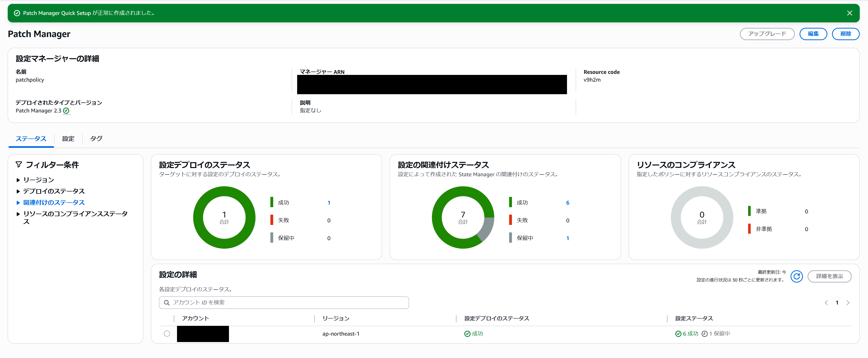Select the ap-northeast-1 row radio button
The width and height of the screenshot is (868, 358).
point(167,334)
